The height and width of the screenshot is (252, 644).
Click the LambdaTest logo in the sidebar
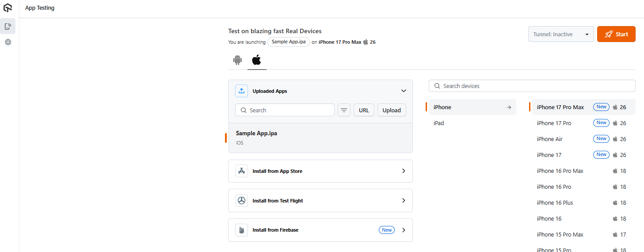click(x=8, y=8)
